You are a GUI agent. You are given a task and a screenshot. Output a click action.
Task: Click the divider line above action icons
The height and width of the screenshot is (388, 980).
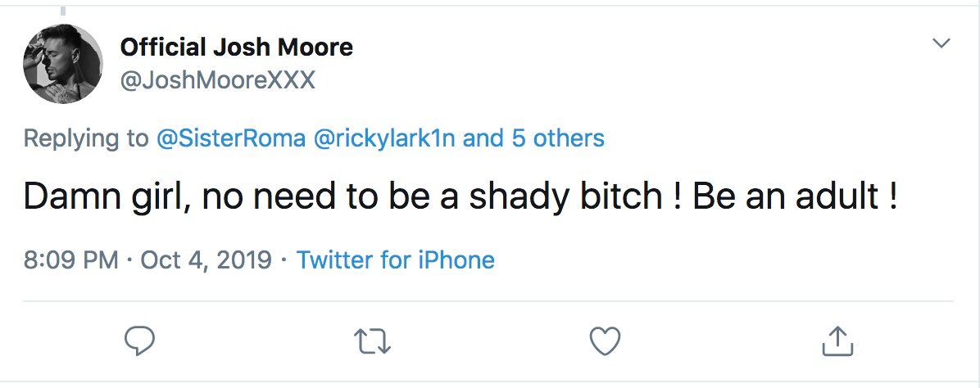pos(488,301)
